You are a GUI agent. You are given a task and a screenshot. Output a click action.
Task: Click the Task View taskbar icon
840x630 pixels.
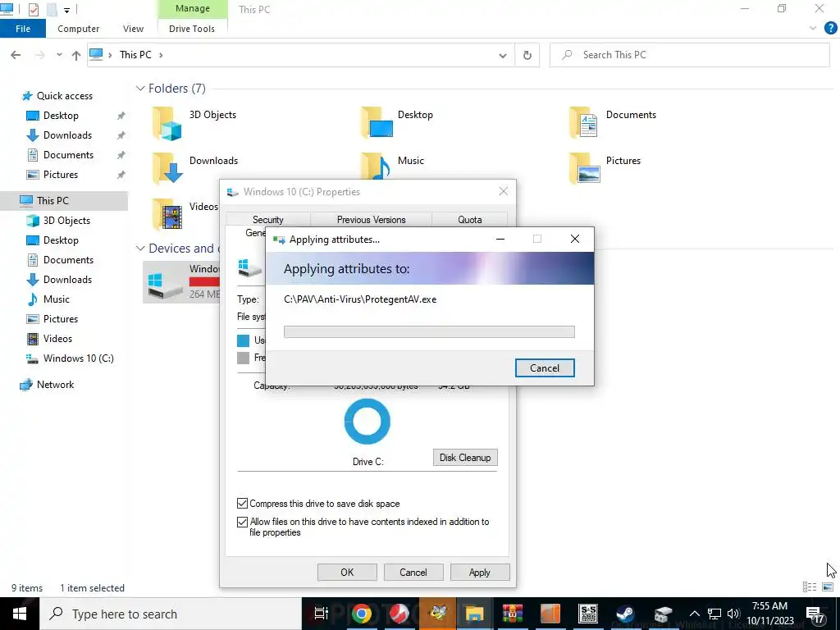[x=321, y=614]
